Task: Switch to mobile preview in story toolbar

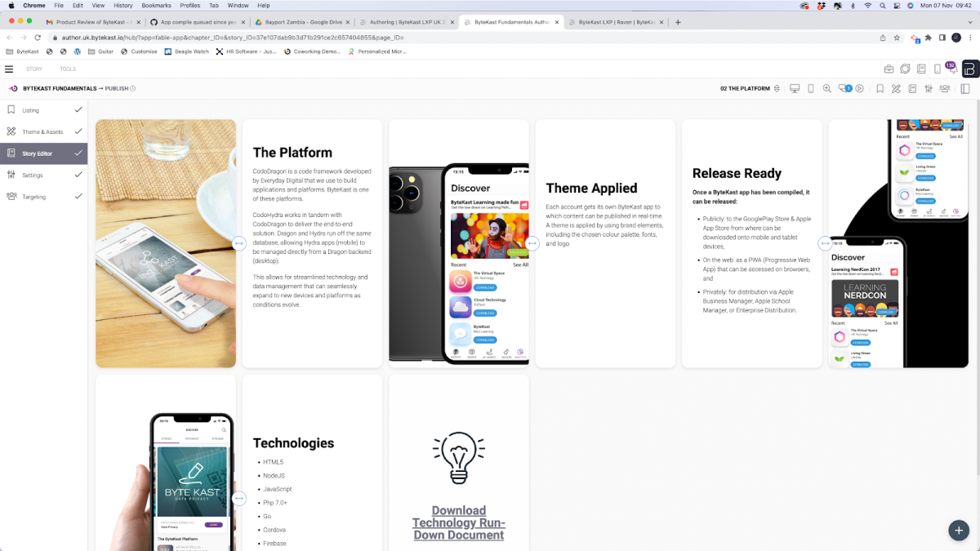Action: [811, 88]
